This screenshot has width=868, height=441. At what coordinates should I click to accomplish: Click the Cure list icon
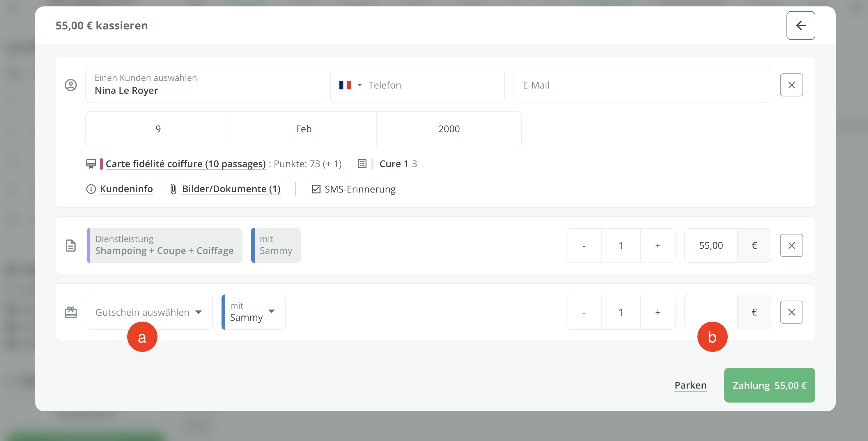click(362, 164)
